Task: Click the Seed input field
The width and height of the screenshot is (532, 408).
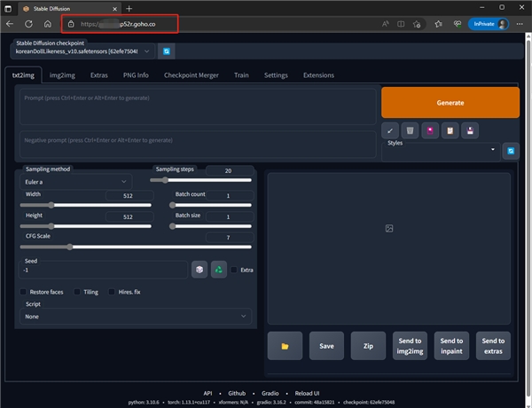Action: click(x=103, y=271)
